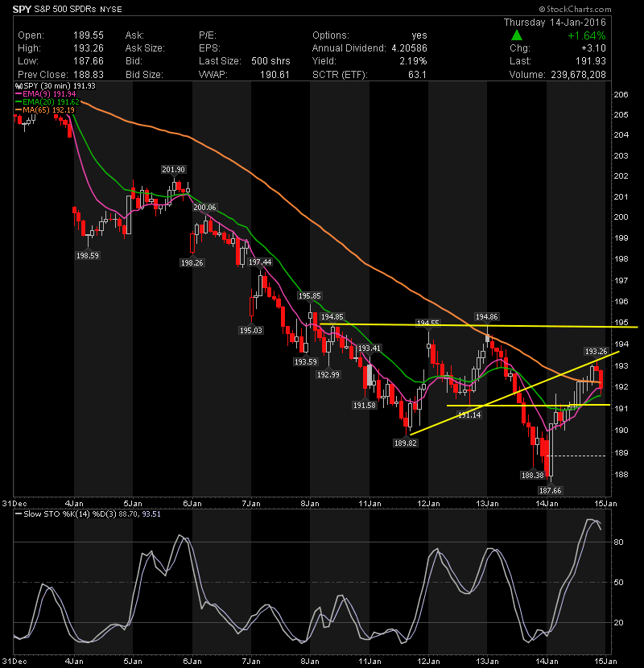The height and width of the screenshot is (668, 644).
Task: Click the Open value 189.55
Action: [89, 35]
